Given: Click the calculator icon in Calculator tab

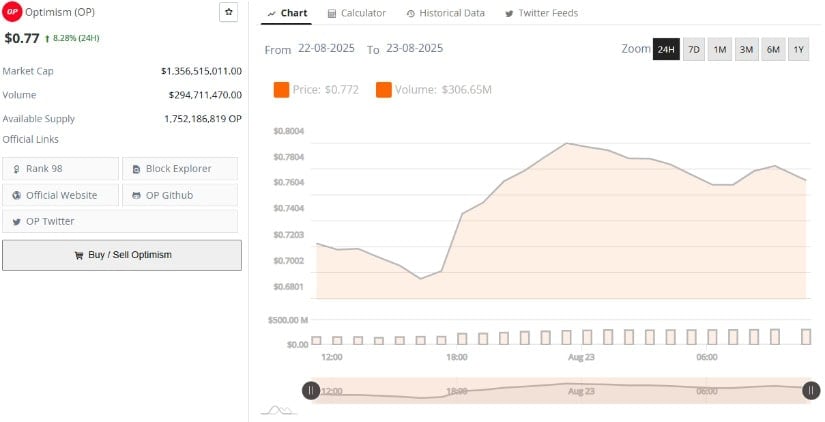Looking at the screenshot, I should click(331, 14).
